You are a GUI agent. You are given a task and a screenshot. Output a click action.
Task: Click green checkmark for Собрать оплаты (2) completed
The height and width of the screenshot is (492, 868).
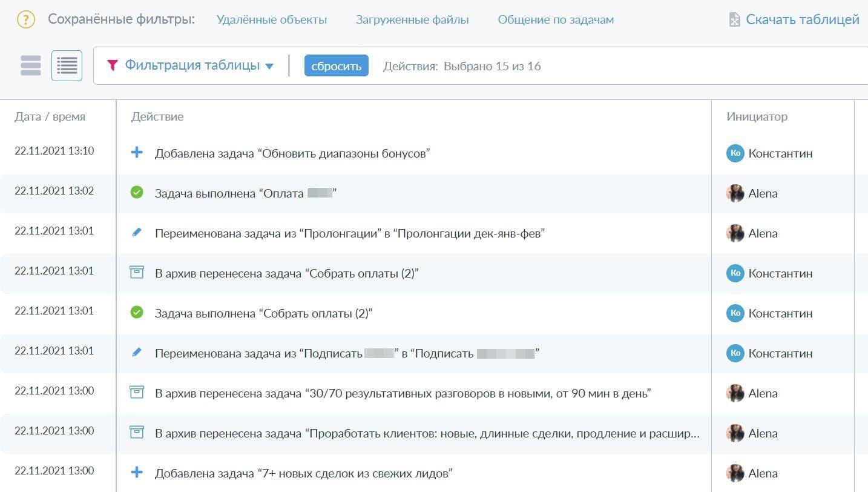(x=137, y=313)
